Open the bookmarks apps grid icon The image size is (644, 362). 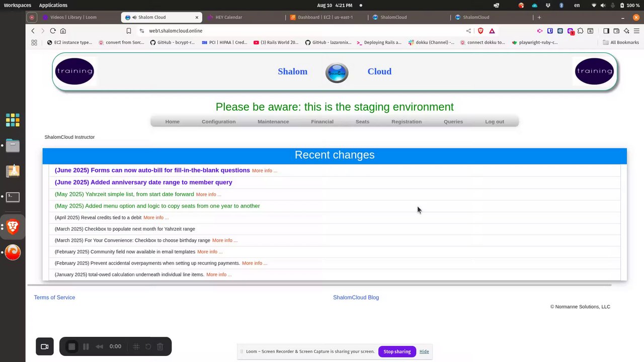(34, 43)
